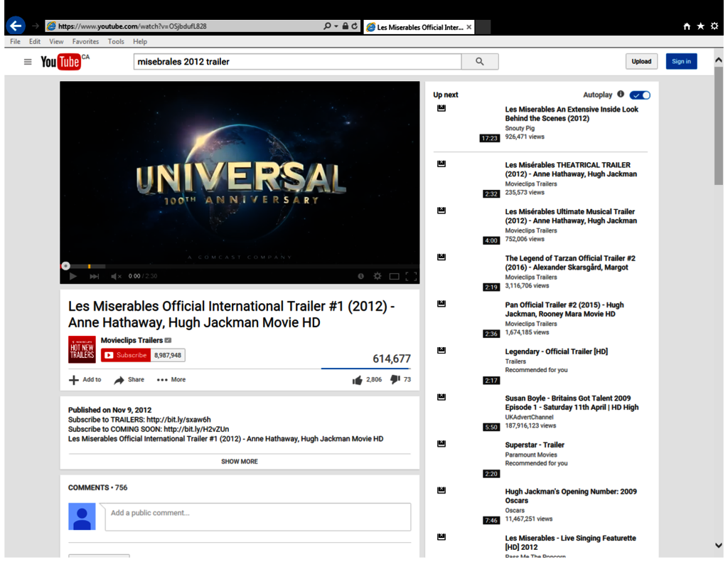
Task: Click the browser URL address field
Action: pos(184,26)
